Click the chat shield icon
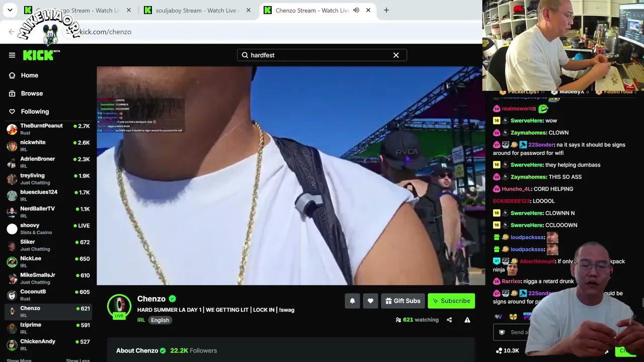This screenshot has height=362, width=644. (502, 332)
